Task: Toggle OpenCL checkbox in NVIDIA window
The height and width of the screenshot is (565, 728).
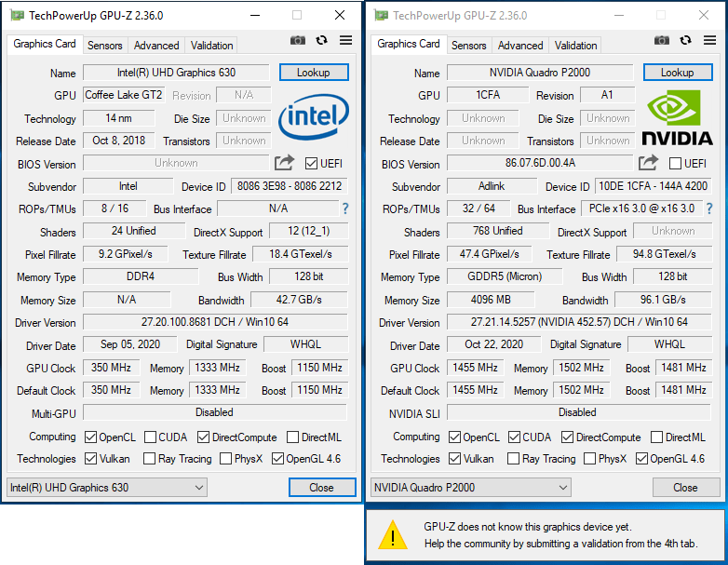Action: pyautogui.click(x=454, y=437)
